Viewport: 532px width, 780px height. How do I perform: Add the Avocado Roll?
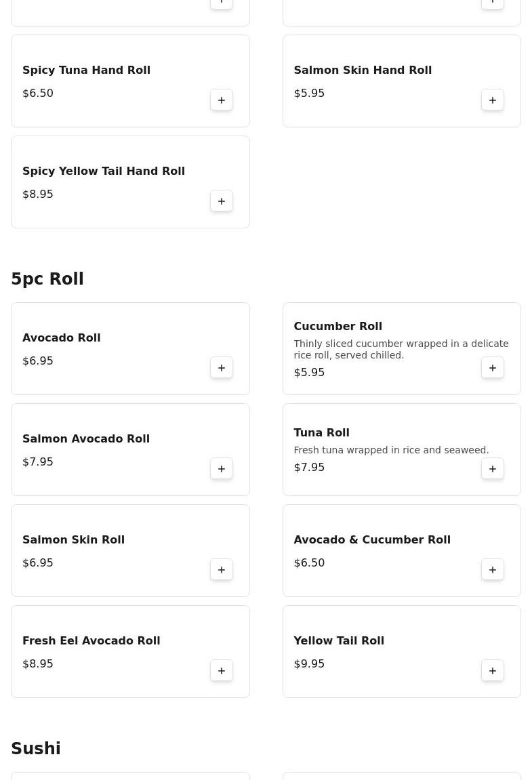point(222,368)
